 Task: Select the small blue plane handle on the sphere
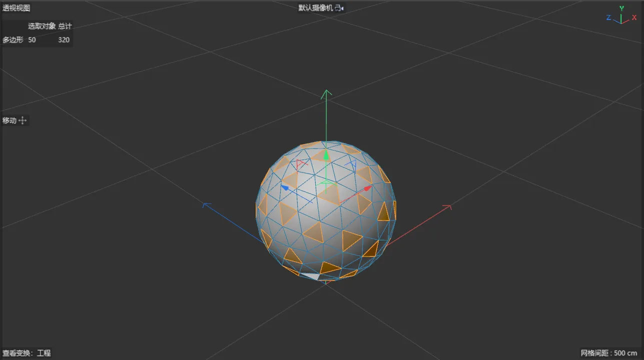click(353, 164)
